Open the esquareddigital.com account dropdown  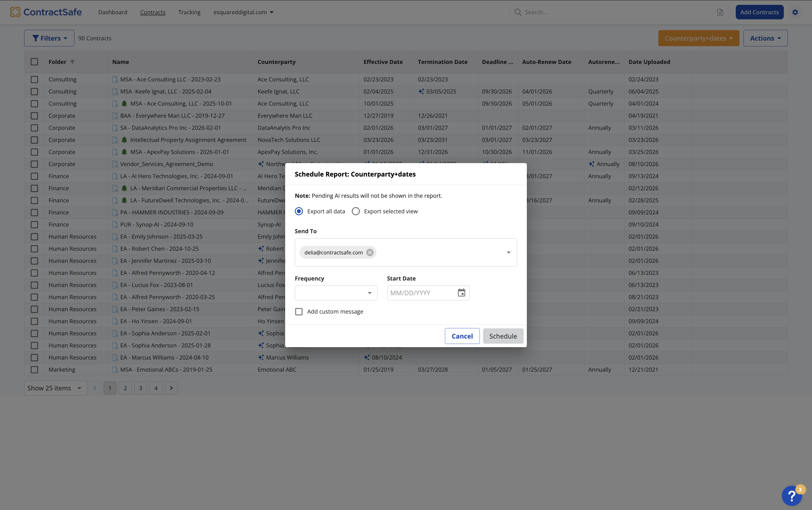tap(243, 12)
